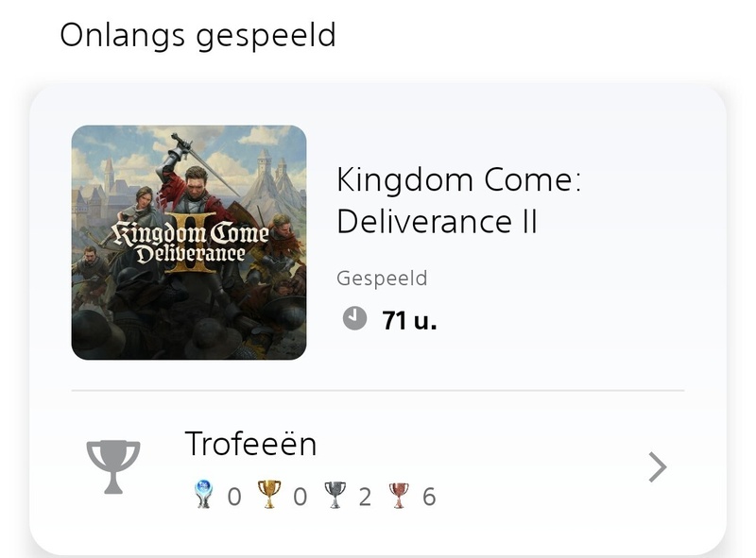756x558 pixels.
Task: Click the play time clock icon
Action: pos(354,319)
